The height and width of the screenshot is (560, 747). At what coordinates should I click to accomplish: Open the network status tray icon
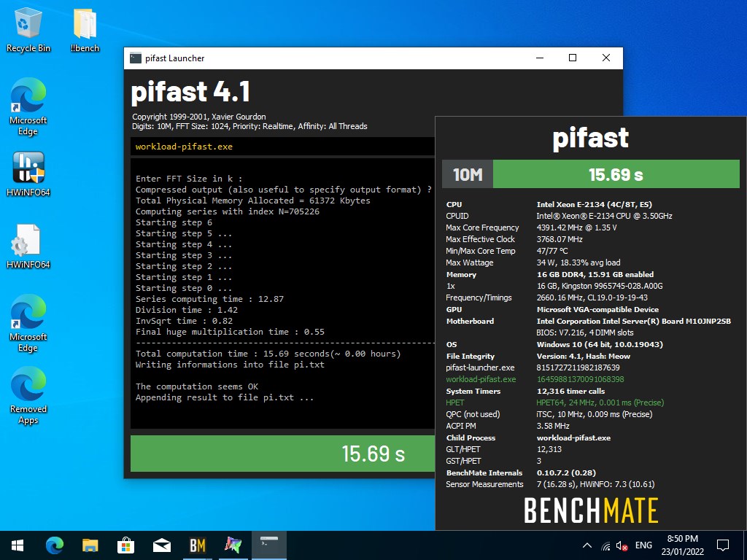tap(605, 545)
